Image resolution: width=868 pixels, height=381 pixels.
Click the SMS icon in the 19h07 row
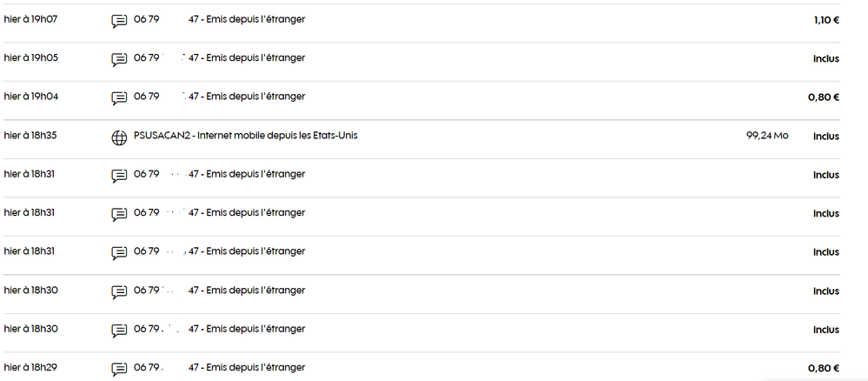point(119,22)
